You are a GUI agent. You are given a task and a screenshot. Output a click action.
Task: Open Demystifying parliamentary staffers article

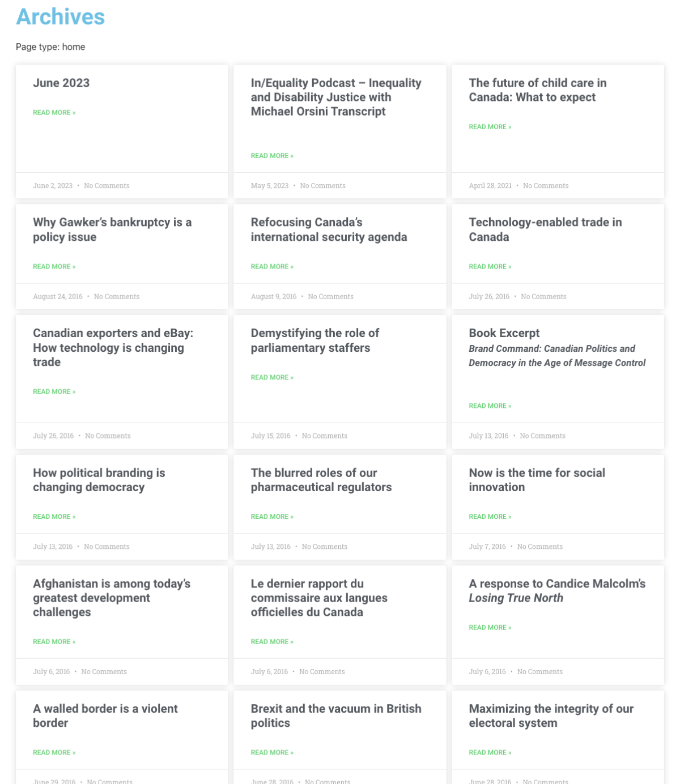click(x=314, y=340)
